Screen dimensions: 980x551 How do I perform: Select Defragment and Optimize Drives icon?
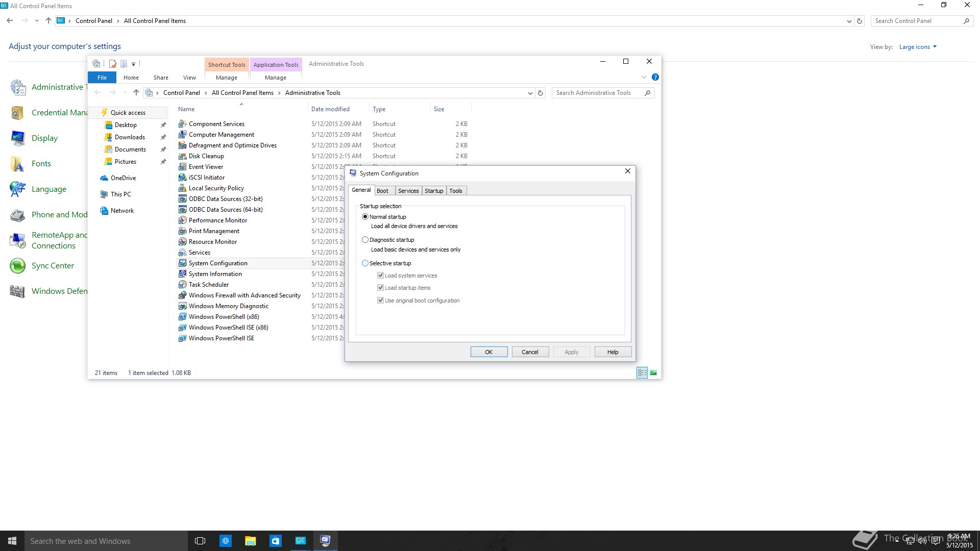pyautogui.click(x=182, y=145)
